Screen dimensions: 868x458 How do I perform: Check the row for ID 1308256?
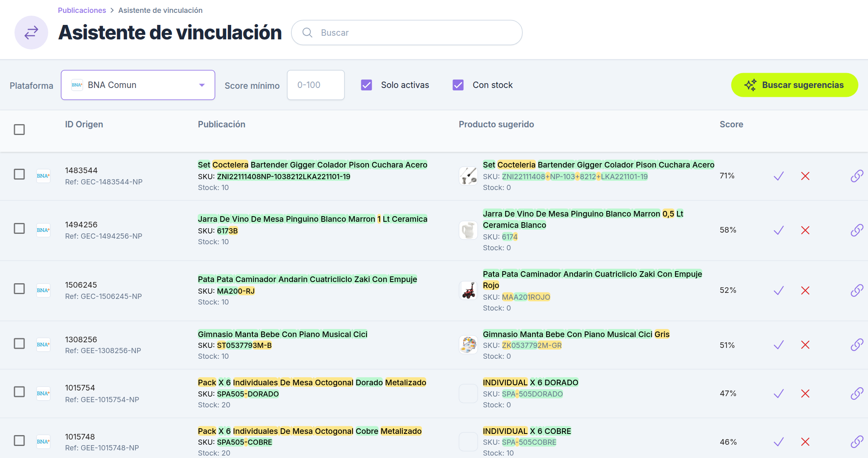(x=19, y=343)
